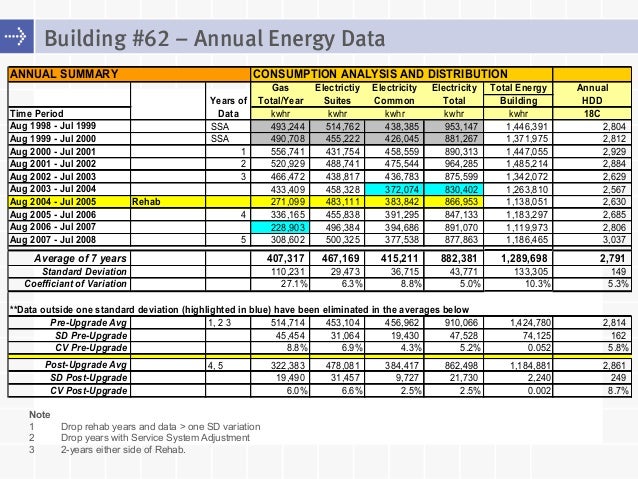This screenshot has height=479, width=638.
Task: Click the 'Electricity Common' column header
Action: (x=394, y=94)
